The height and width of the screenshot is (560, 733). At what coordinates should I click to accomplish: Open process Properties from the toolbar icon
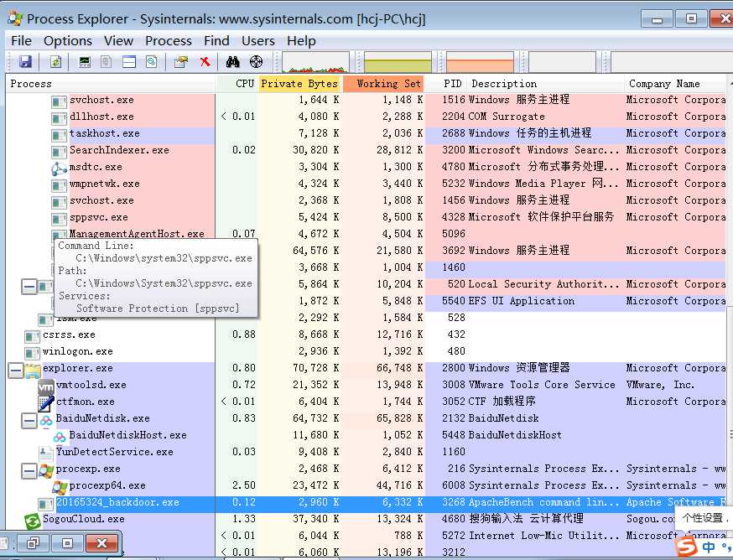pyautogui.click(x=181, y=62)
